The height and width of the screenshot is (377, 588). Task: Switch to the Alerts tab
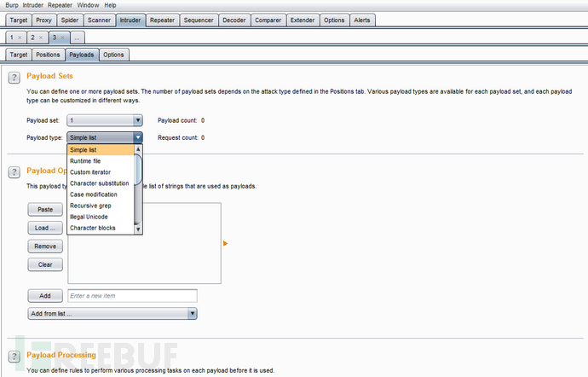[362, 20]
